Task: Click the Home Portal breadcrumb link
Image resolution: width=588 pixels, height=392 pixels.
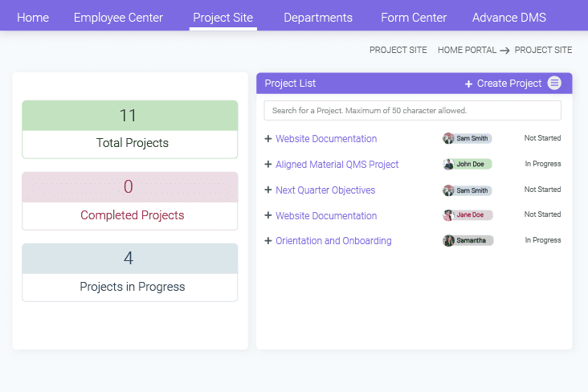Action: tap(467, 50)
